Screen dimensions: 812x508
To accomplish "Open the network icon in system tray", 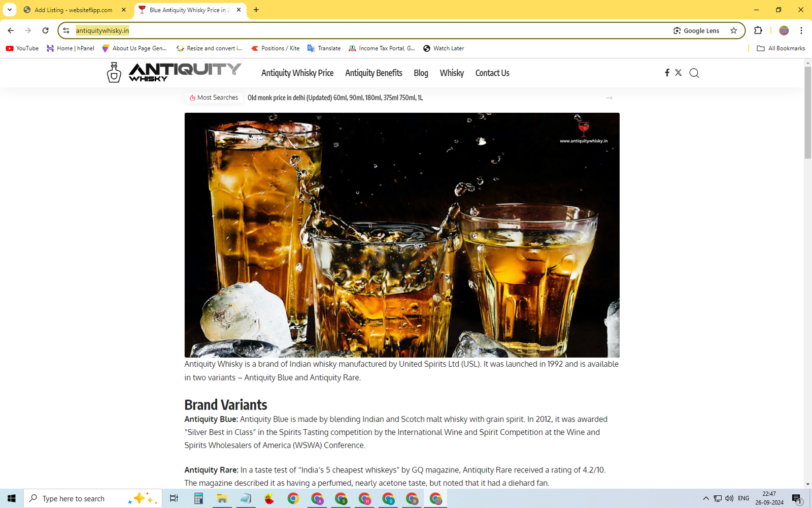I will pyautogui.click(x=718, y=498).
